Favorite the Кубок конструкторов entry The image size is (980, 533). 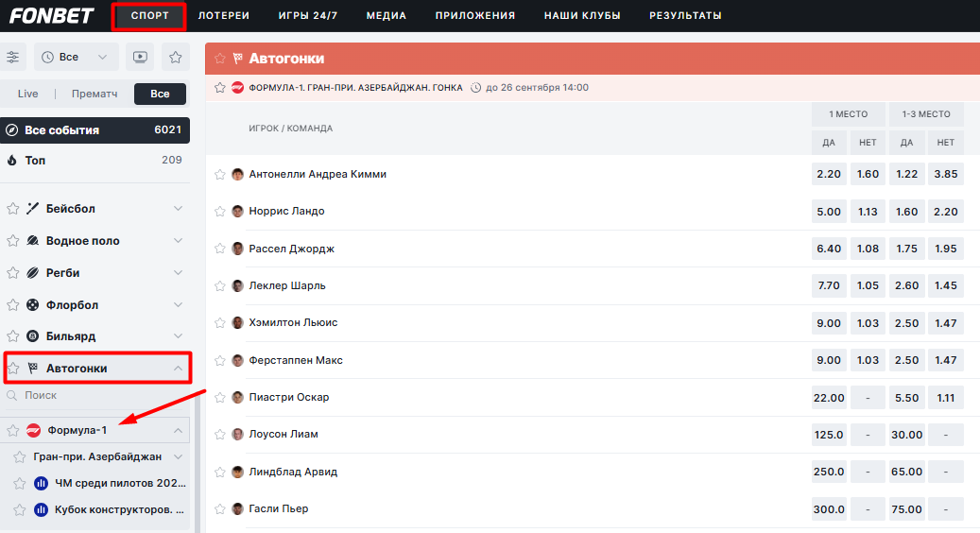(x=20, y=510)
